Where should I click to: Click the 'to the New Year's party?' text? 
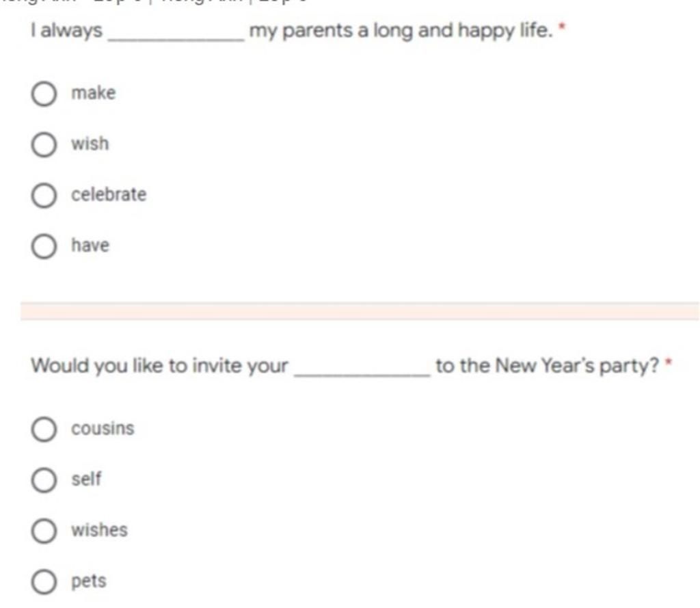pos(548,366)
